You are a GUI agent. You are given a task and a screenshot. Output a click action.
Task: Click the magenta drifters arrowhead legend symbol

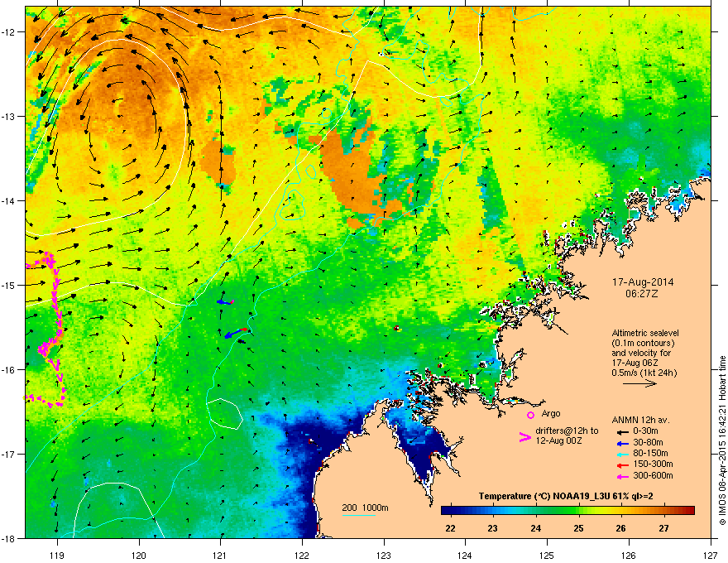[525, 436]
